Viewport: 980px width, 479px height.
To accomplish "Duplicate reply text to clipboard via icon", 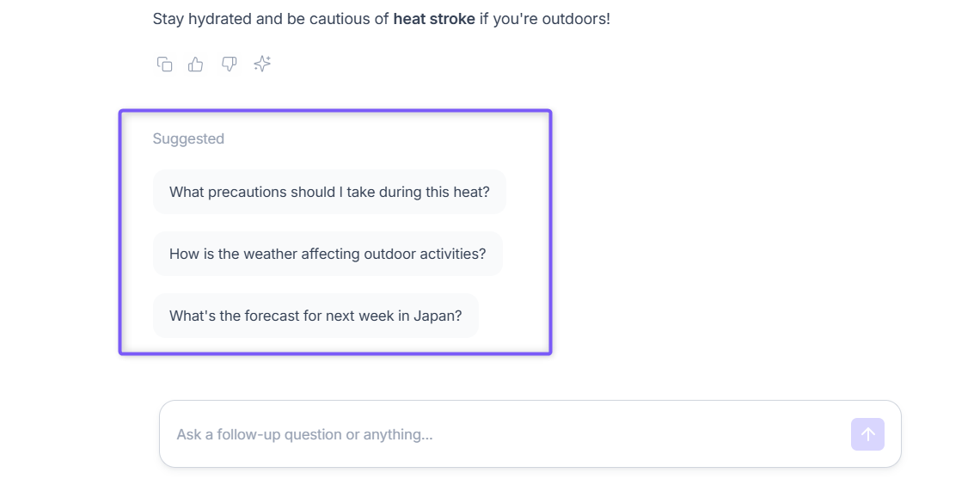I will coord(164,64).
